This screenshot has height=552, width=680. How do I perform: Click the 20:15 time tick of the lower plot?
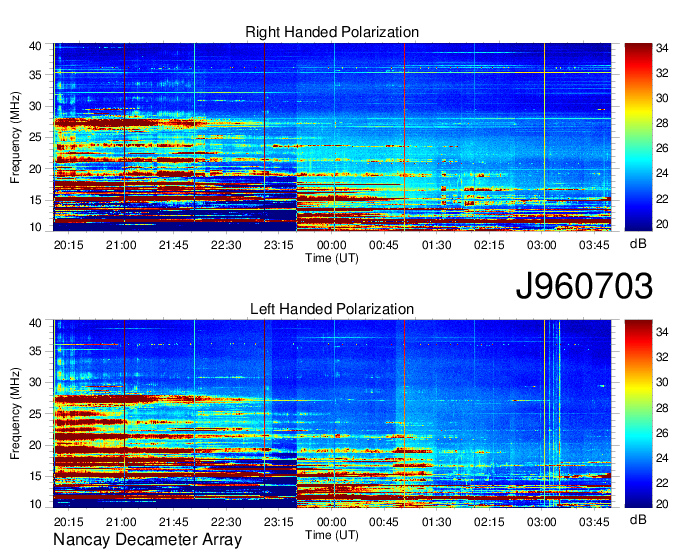[69, 522]
